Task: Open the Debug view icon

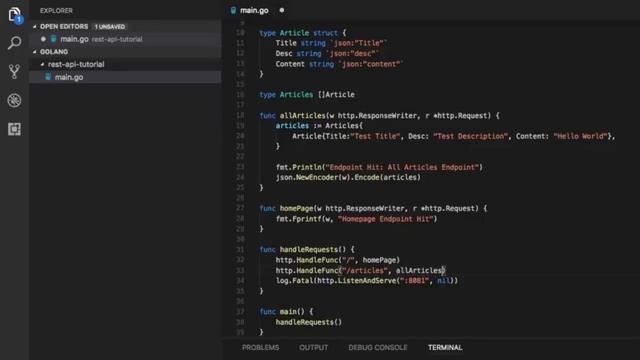Action: click(x=14, y=100)
